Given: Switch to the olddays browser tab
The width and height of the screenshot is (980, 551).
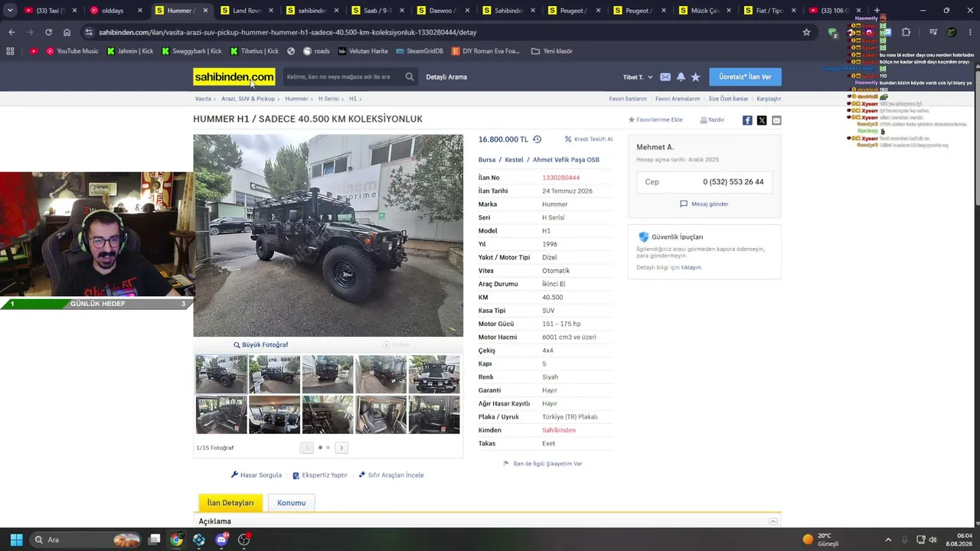Looking at the screenshot, I should 115,11.
